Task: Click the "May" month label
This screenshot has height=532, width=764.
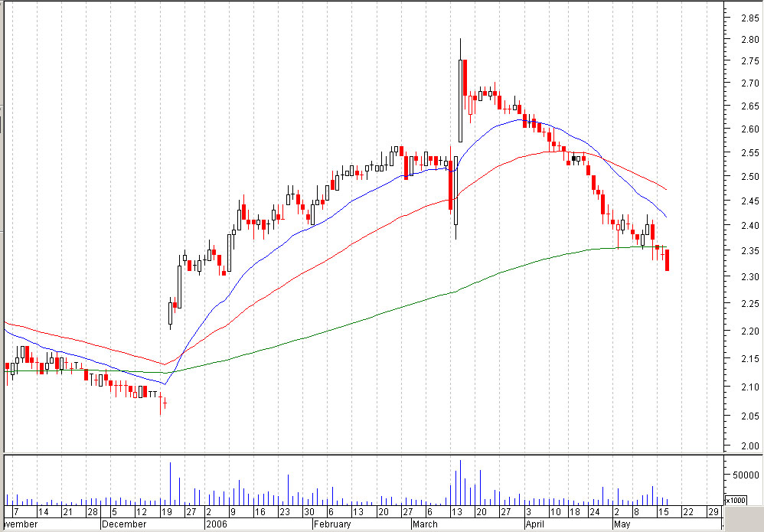Action: 622,524
